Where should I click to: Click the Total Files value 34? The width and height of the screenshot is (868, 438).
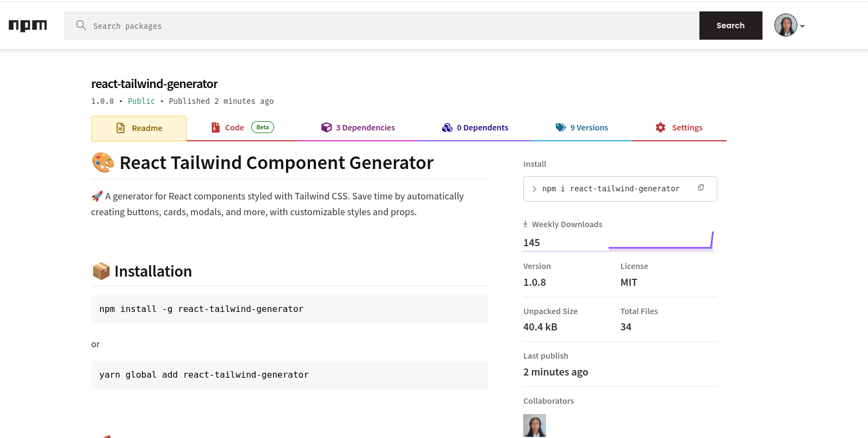click(x=626, y=327)
